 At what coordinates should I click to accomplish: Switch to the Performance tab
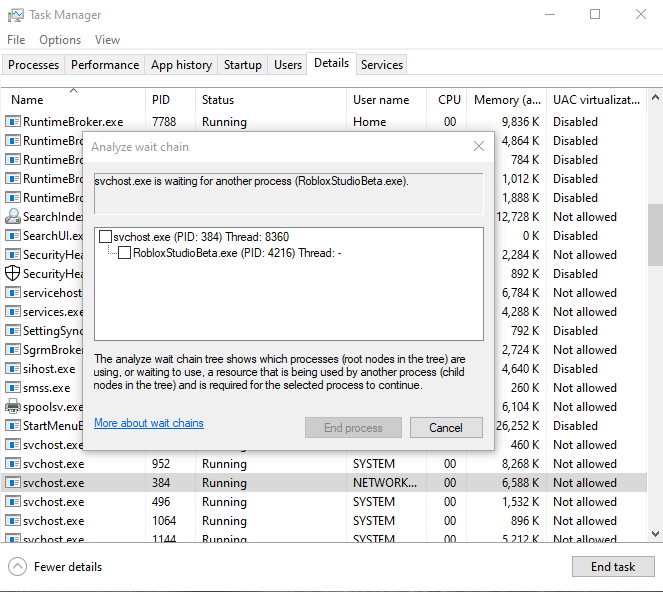click(x=105, y=65)
